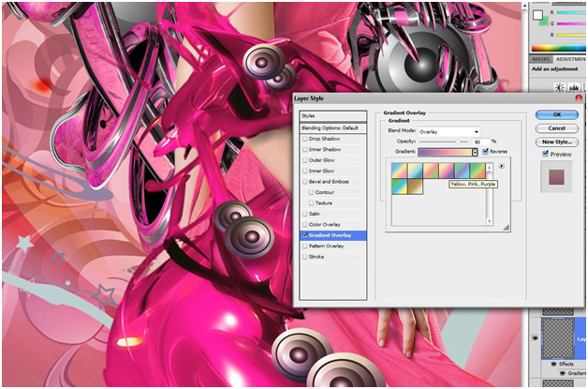
Task: Select the highlighted layer's transparent thumbnail
Action: [x=558, y=338]
